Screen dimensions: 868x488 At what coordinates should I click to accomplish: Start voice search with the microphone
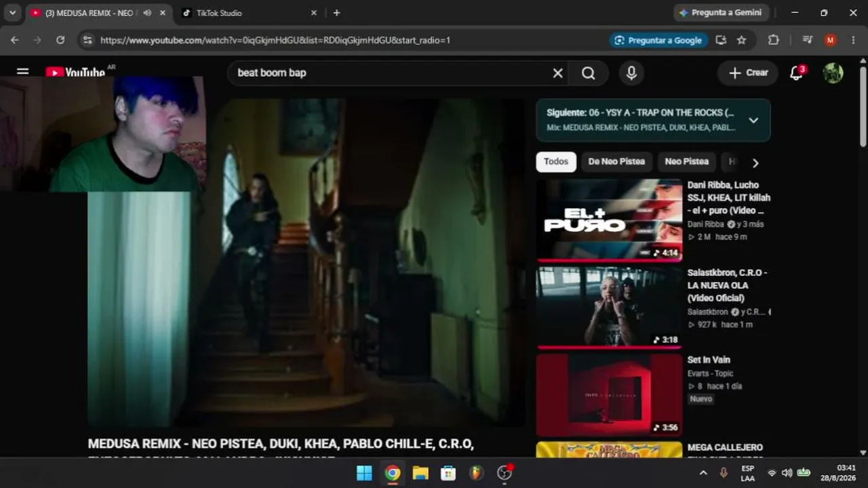click(x=631, y=73)
